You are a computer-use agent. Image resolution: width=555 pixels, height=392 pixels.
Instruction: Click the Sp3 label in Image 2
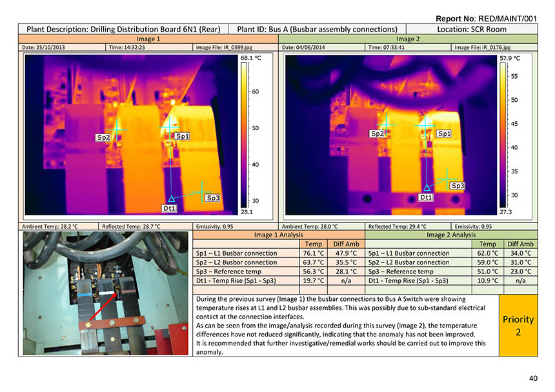click(x=457, y=186)
